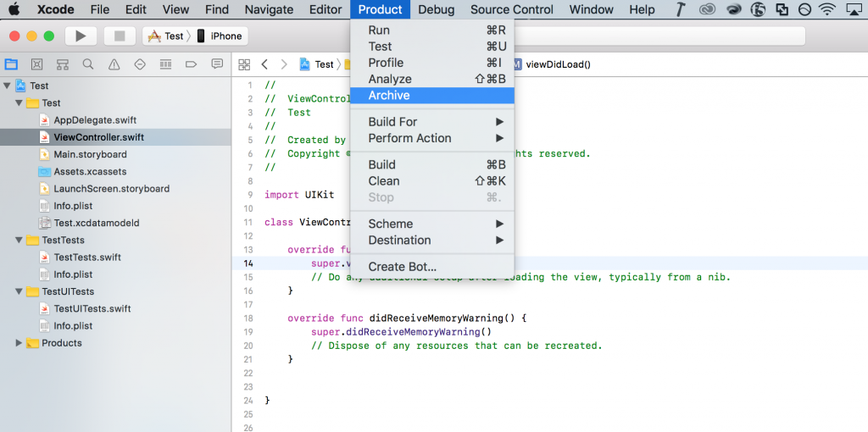This screenshot has height=432, width=868.
Task: Open the Report navigator speech bubble icon
Action: (217, 64)
